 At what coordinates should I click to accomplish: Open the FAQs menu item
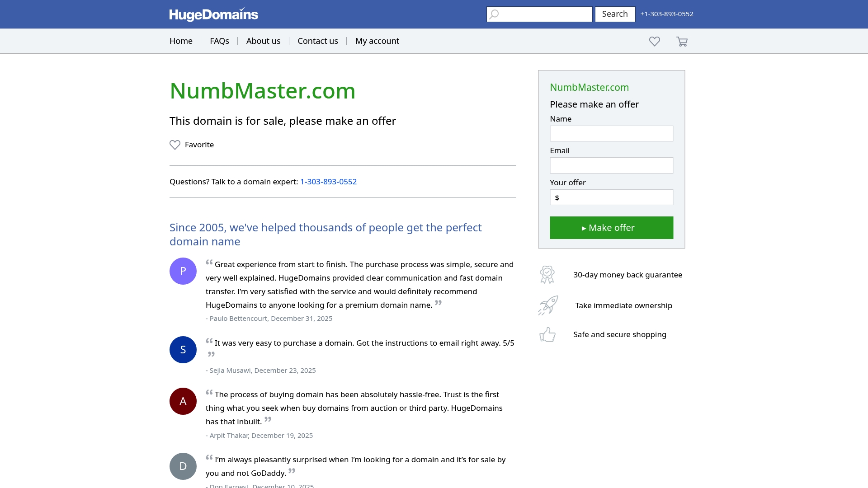(x=219, y=41)
